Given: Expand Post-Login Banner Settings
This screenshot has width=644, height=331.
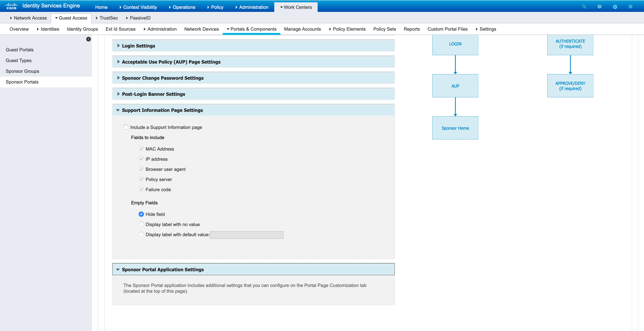Looking at the screenshot, I should 254,94.
